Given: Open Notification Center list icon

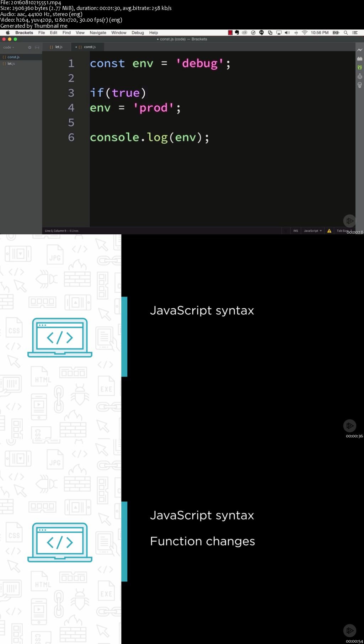Looking at the screenshot, I should click(355, 33).
